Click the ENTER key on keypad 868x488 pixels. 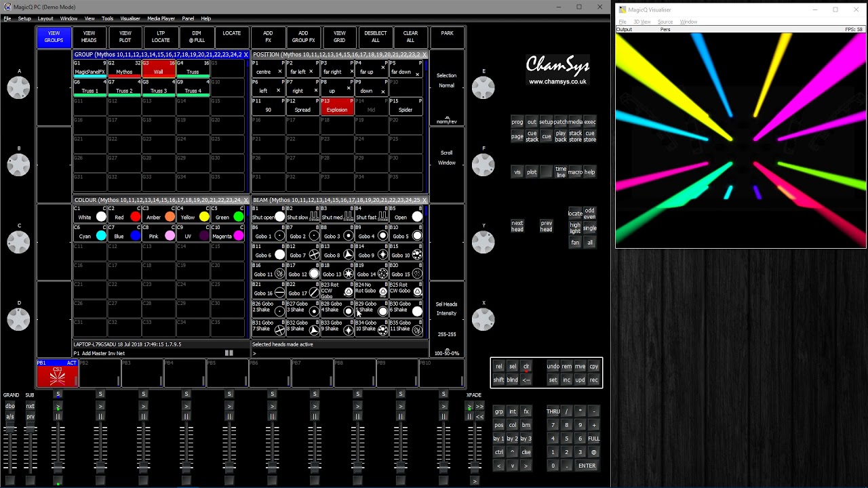pos(587,466)
